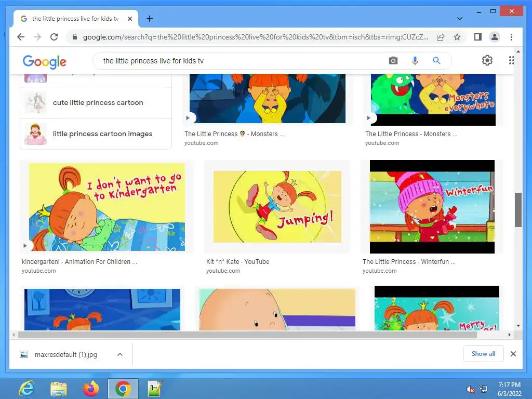Select 'cute little princess cartoon' suggestion
The image size is (532, 399).
click(x=96, y=102)
